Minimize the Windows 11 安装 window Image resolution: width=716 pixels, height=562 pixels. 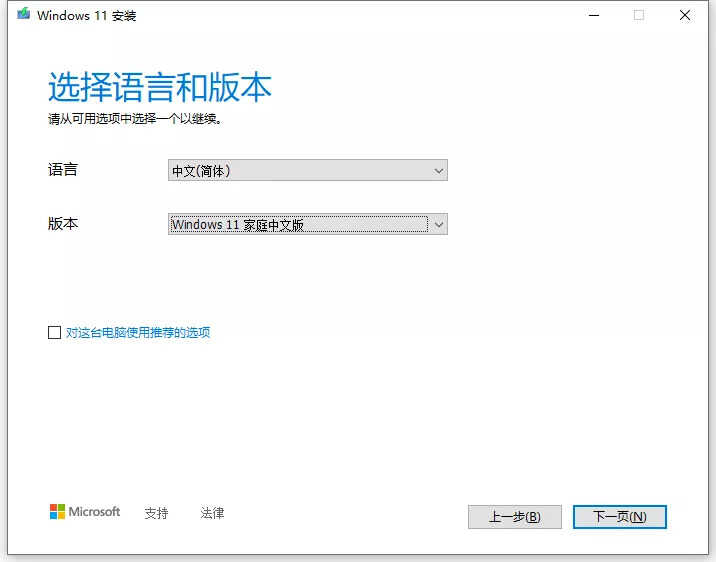(x=594, y=15)
